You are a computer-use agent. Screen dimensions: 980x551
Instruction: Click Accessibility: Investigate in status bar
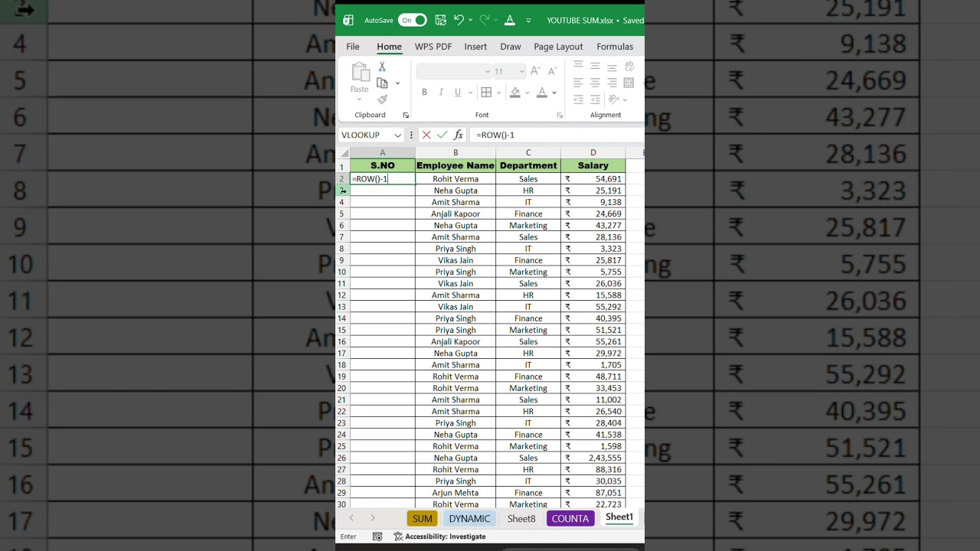[x=439, y=536]
